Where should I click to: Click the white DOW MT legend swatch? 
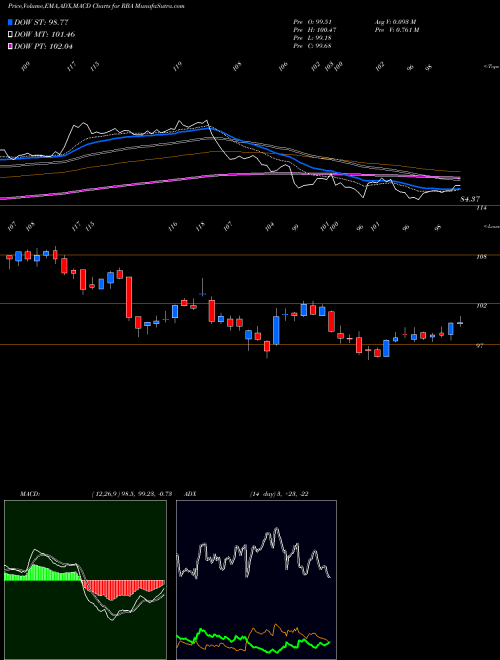(x=10, y=35)
